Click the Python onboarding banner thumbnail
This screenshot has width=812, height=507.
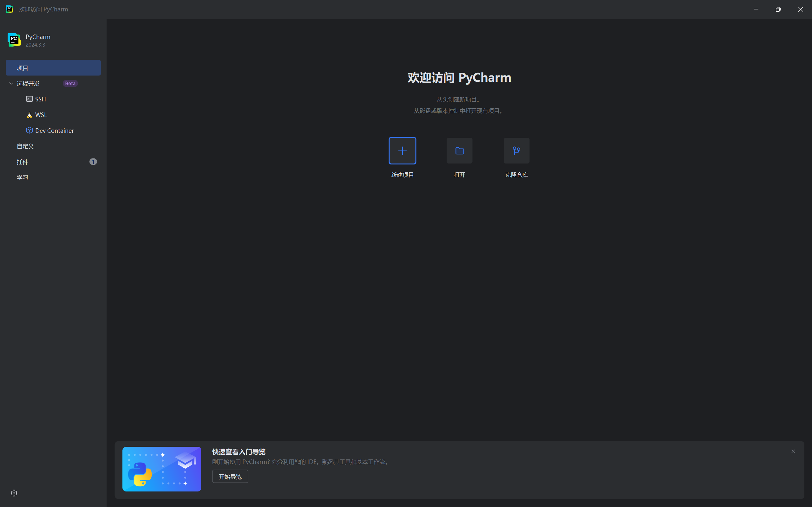(x=161, y=469)
